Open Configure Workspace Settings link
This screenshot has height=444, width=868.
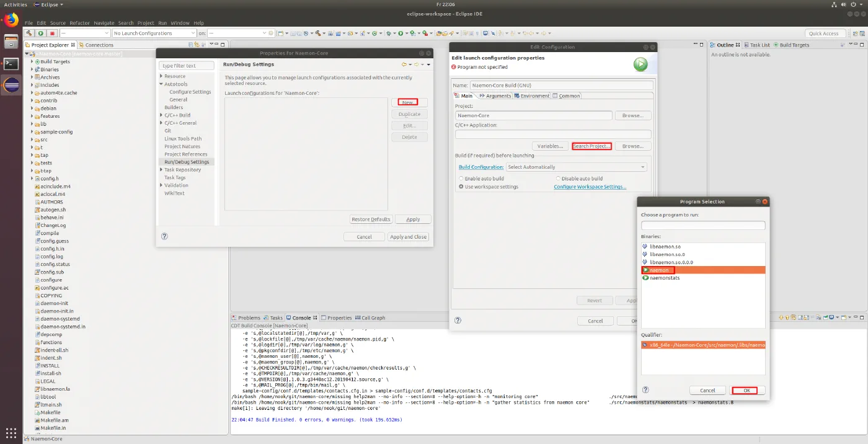590,187
